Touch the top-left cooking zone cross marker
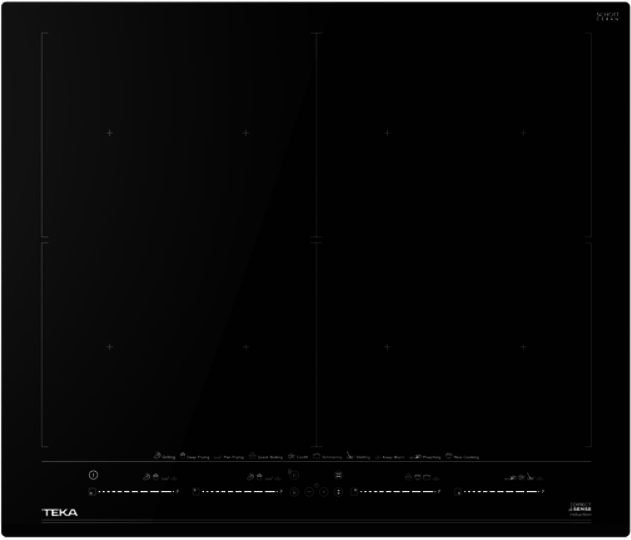Image resolution: width=631 pixels, height=540 pixels. click(x=110, y=133)
